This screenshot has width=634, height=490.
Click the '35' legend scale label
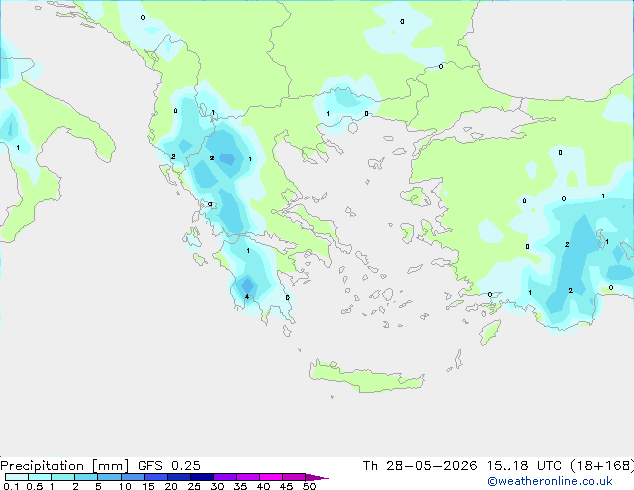point(240,486)
